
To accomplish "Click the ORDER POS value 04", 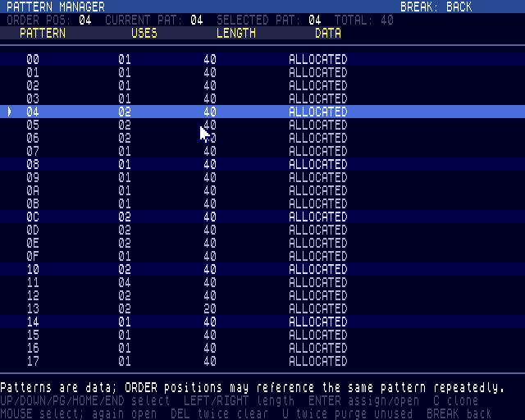I will pos(85,20).
